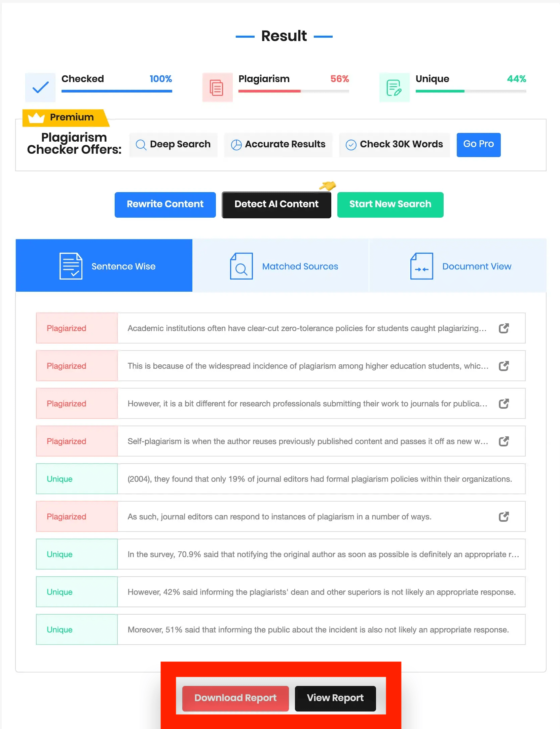Screen dimensions: 560x729
Task: Open source link for 'As such, journal editors' sentence
Action: coord(503,516)
